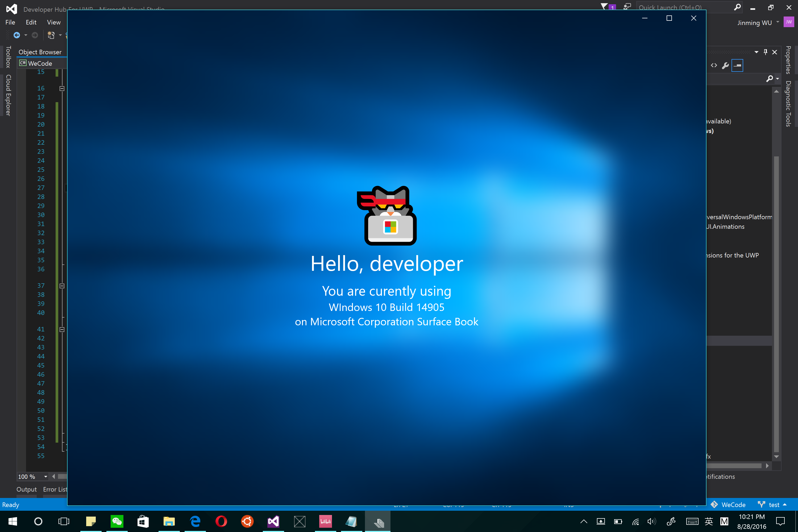Open the side panel search options dropdown
This screenshot has width=798, height=532.
777,79
